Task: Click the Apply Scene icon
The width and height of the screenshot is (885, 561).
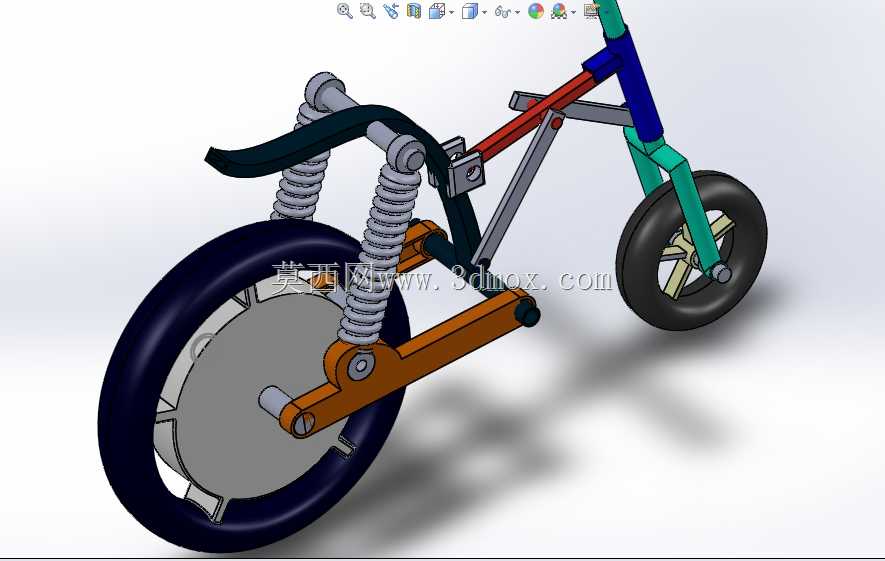Action: tap(559, 11)
